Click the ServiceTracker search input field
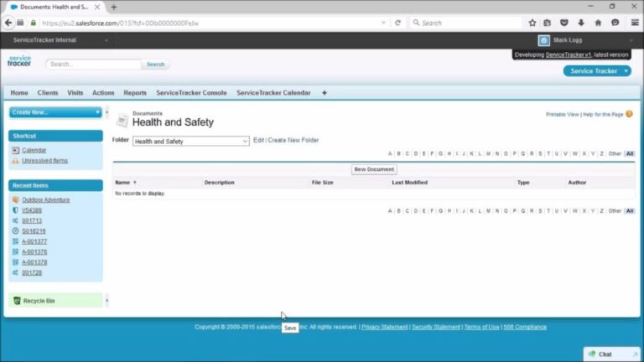 pyautogui.click(x=94, y=64)
